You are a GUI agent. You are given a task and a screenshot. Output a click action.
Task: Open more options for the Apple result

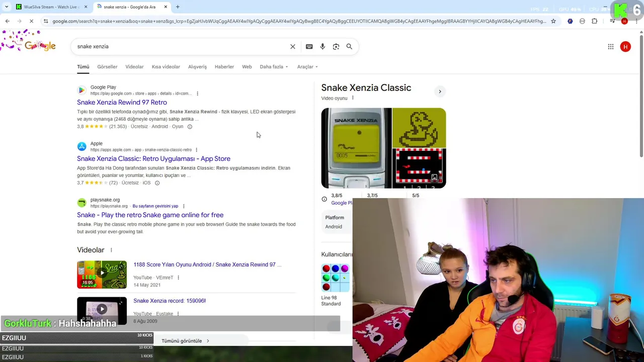coord(196,150)
